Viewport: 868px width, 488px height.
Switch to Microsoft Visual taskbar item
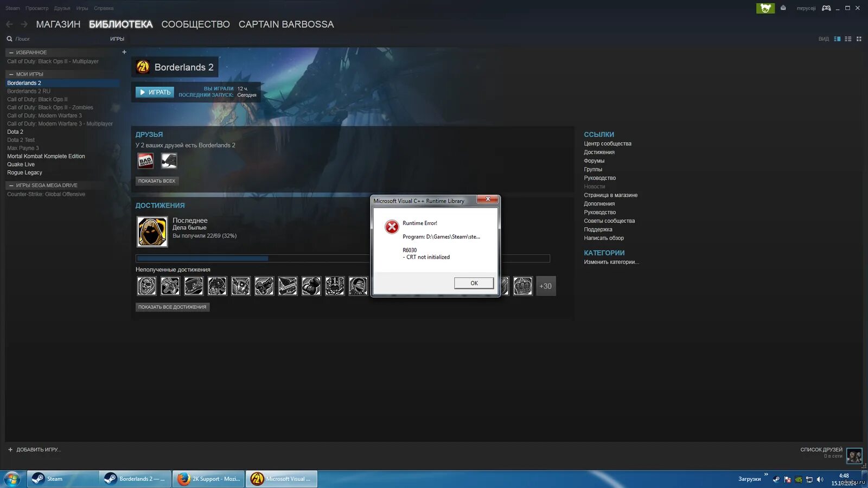point(282,479)
